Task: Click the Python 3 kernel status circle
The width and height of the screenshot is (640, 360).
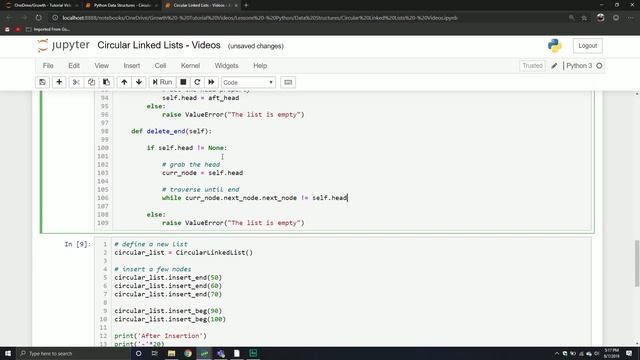Action: click(x=599, y=66)
